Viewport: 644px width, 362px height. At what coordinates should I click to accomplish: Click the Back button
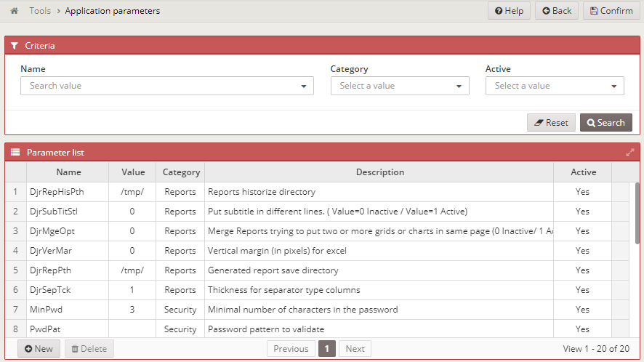coord(557,11)
